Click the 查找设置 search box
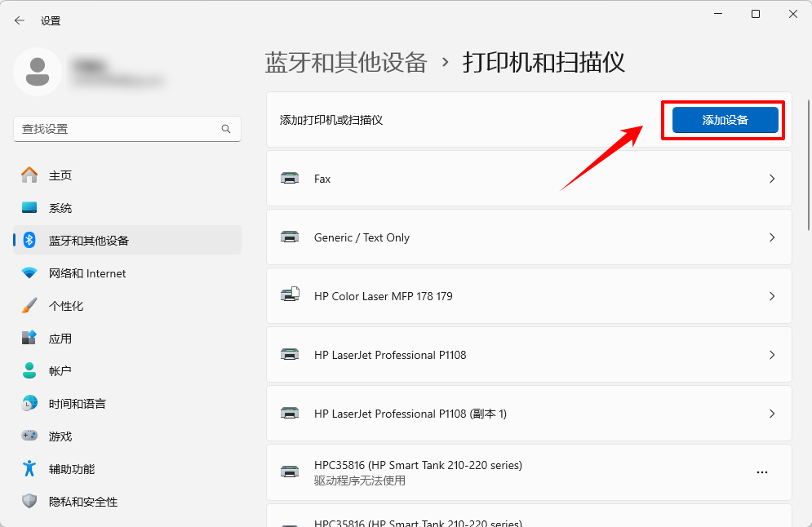This screenshot has height=527, width=812. click(126, 129)
